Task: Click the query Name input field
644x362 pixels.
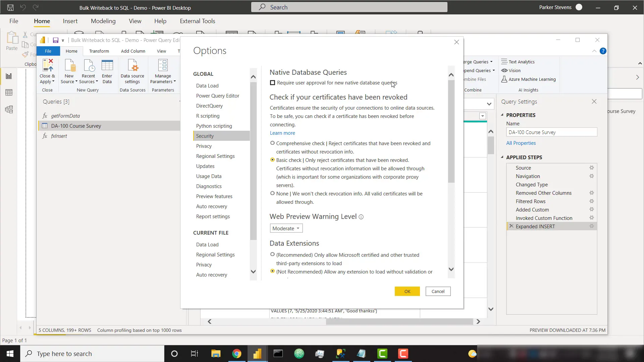Action: [x=551, y=132]
